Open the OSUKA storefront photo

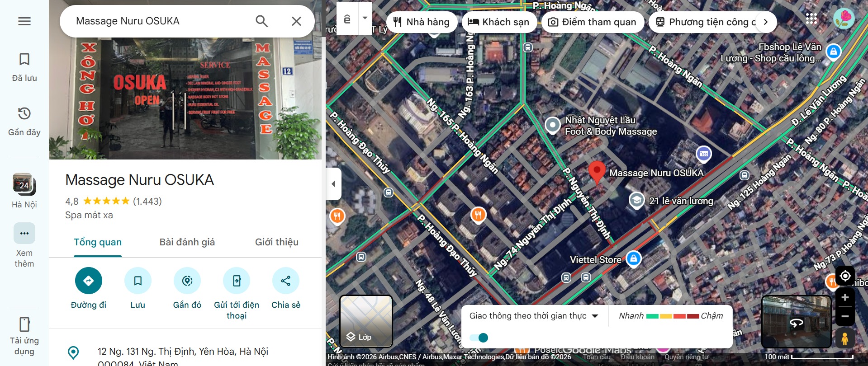pyautogui.click(x=185, y=99)
